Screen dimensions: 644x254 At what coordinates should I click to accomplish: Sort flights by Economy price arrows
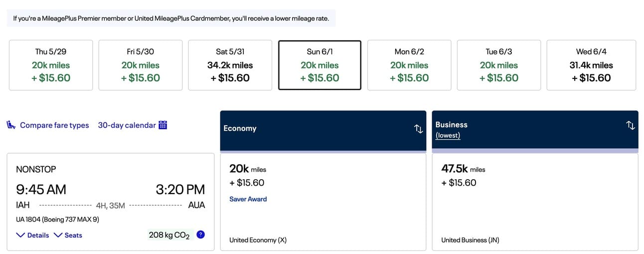coord(418,129)
